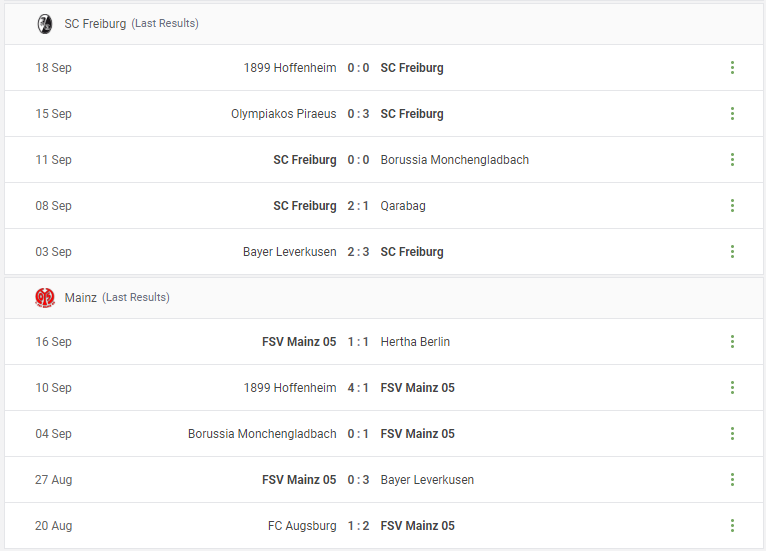
Task: Select Bayer Leverkusen in 27 Aug row
Action: click(427, 480)
